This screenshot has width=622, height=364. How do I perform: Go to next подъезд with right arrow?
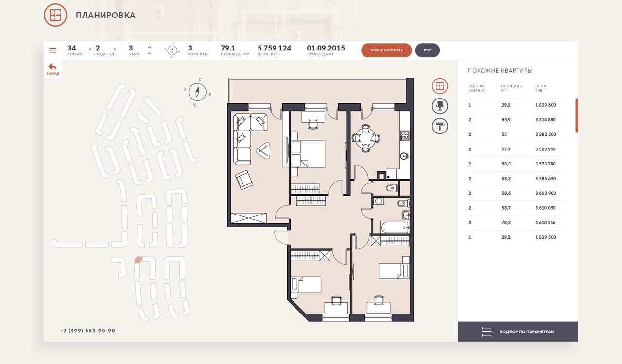[115, 49]
